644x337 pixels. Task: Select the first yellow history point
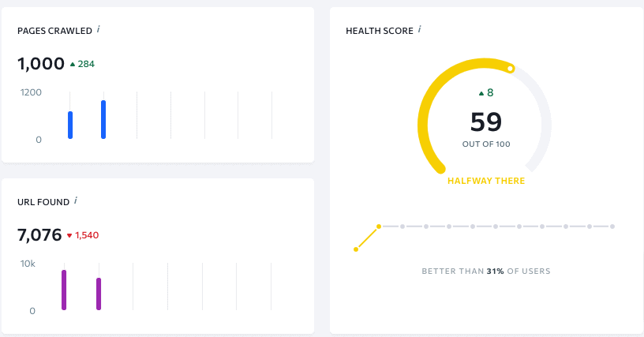(x=356, y=249)
